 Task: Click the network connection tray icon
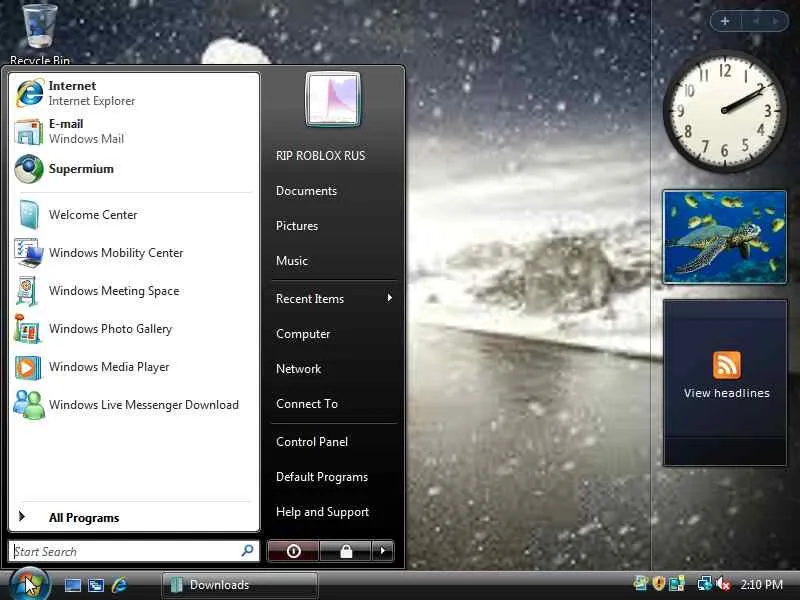(x=704, y=583)
